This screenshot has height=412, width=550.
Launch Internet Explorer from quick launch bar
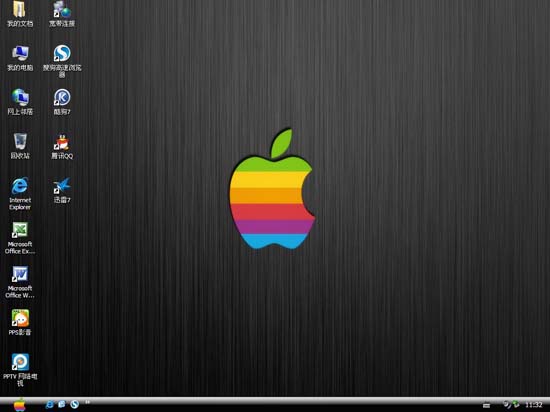coord(49,404)
